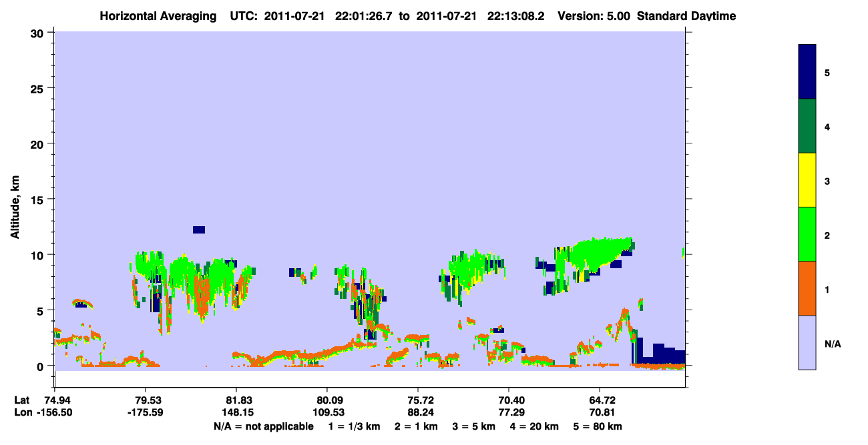This screenshot has height=445, width=868.
Task: Click the bright green level 2 colorbar segment
Action: [x=807, y=234]
